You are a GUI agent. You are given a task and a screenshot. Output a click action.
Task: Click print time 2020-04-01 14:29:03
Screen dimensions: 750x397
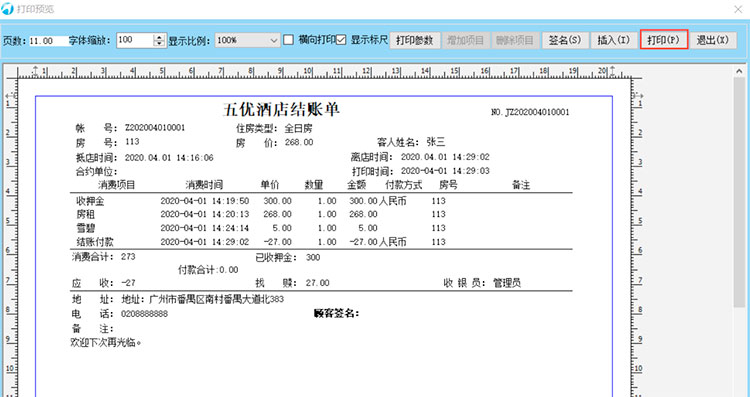445,171
